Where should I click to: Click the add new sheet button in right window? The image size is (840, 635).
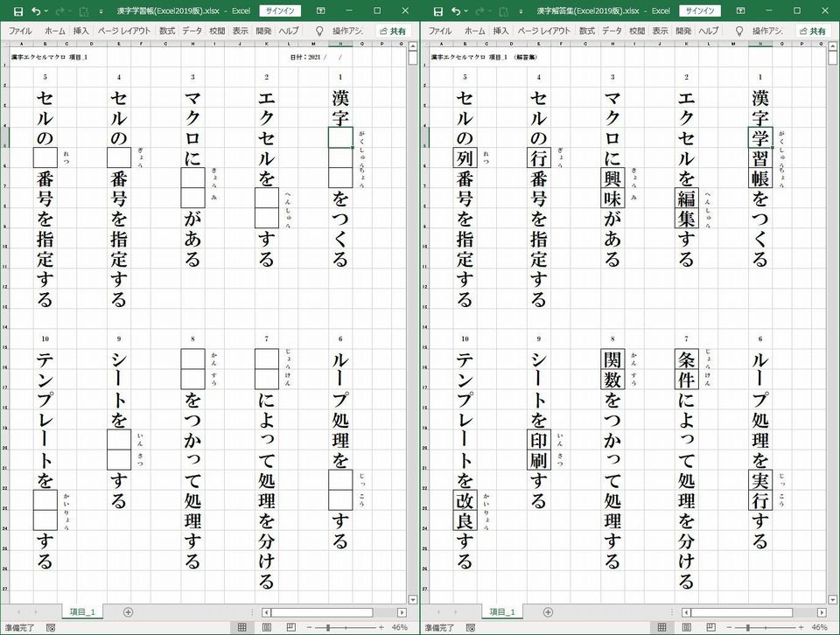[x=549, y=613]
